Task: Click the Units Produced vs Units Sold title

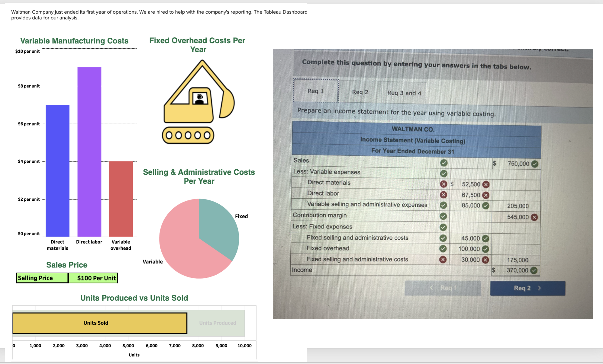Action: pyautogui.click(x=134, y=298)
